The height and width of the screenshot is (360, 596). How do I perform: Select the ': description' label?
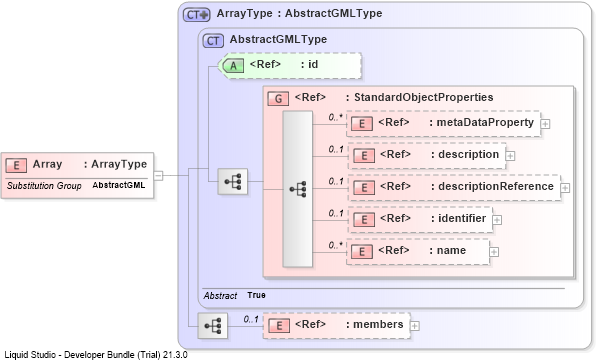pos(464,154)
